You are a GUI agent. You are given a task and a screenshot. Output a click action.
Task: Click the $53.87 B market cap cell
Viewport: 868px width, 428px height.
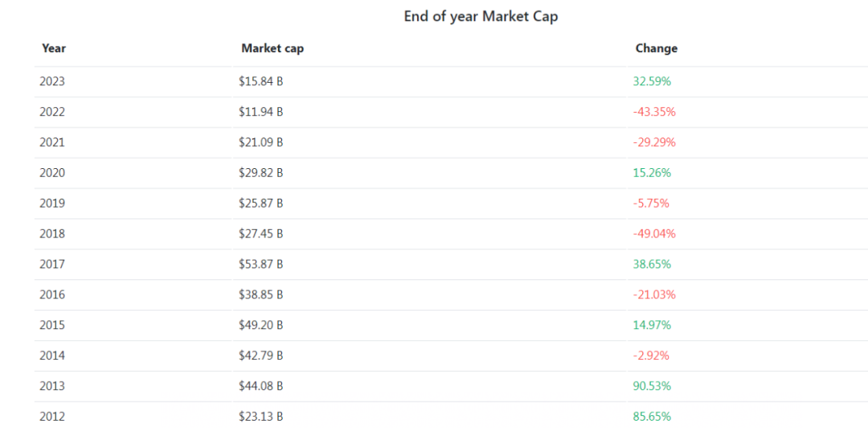(x=260, y=265)
